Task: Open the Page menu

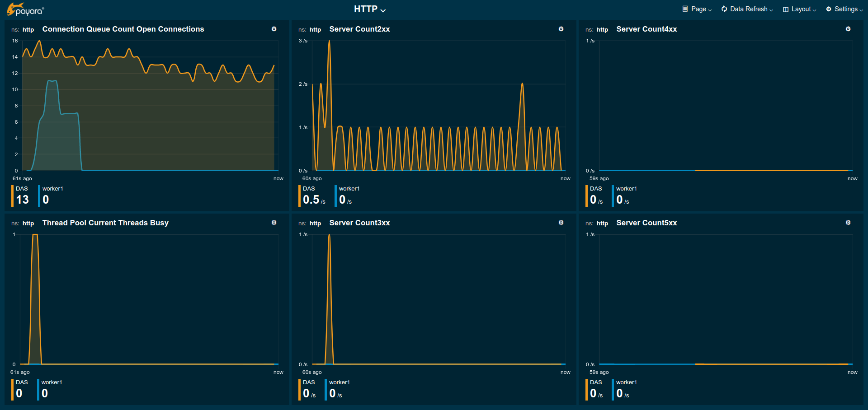Action: (697, 9)
